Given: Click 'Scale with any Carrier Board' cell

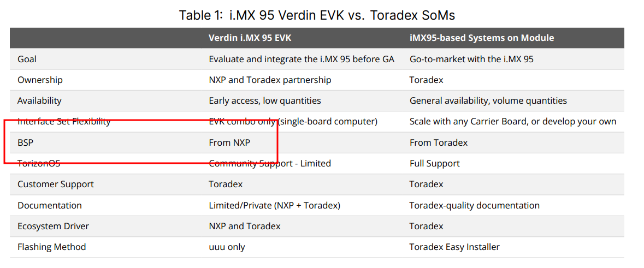Looking at the screenshot, I should (513, 121).
